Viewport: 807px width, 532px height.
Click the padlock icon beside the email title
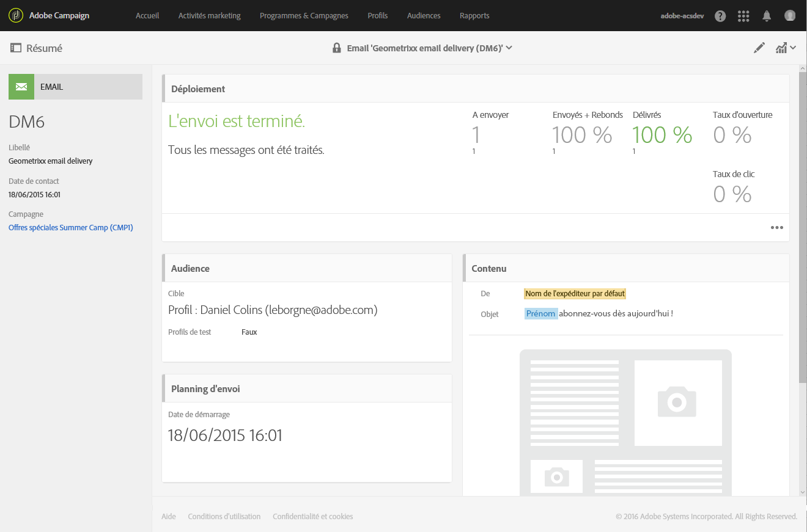pyautogui.click(x=336, y=48)
